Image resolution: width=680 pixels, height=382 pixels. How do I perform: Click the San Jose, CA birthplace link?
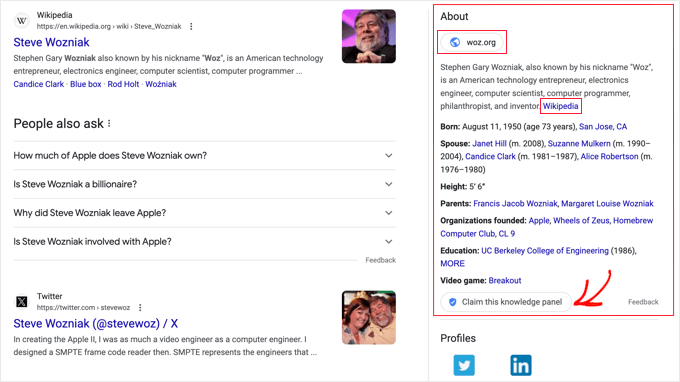[x=603, y=127]
